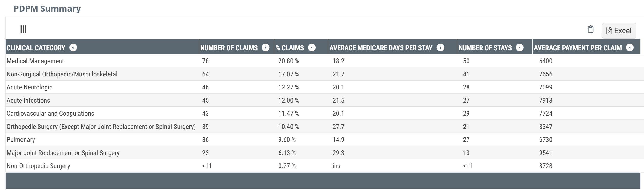Screen dimensions: 644x190
Task: Select Major Joint Replacement or Spinal Surgery row
Action: [63, 153]
